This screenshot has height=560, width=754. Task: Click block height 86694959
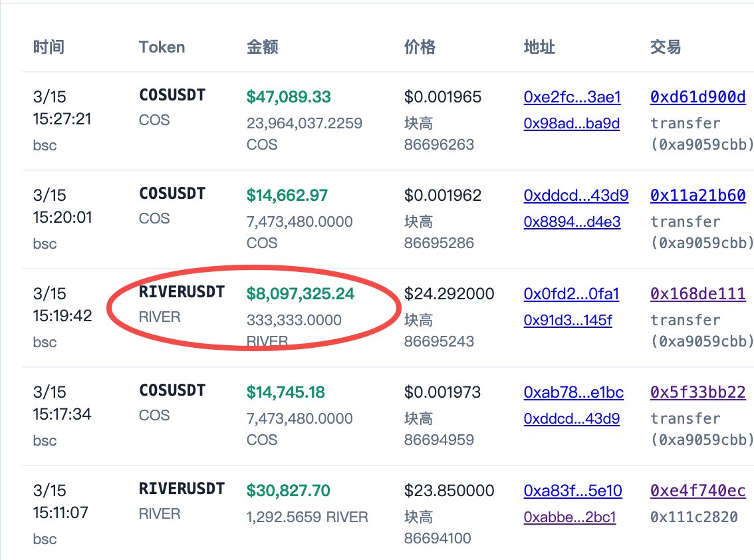pyautogui.click(x=439, y=440)
